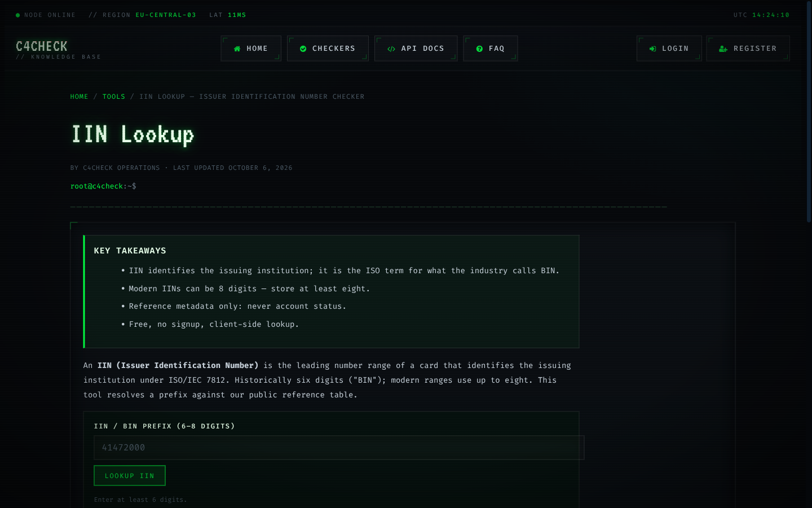This screenshot has width=812, height=508.
Task: Go to the LOGIN page
Action: [669, 49]
